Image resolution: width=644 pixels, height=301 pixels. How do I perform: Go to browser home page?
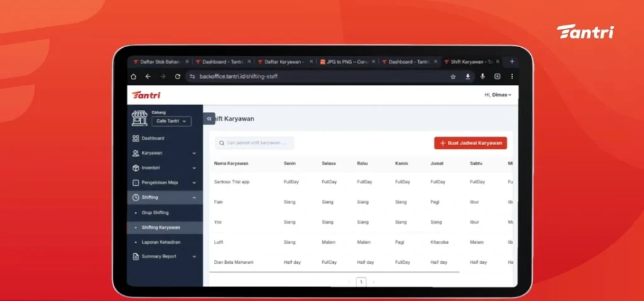133,77
